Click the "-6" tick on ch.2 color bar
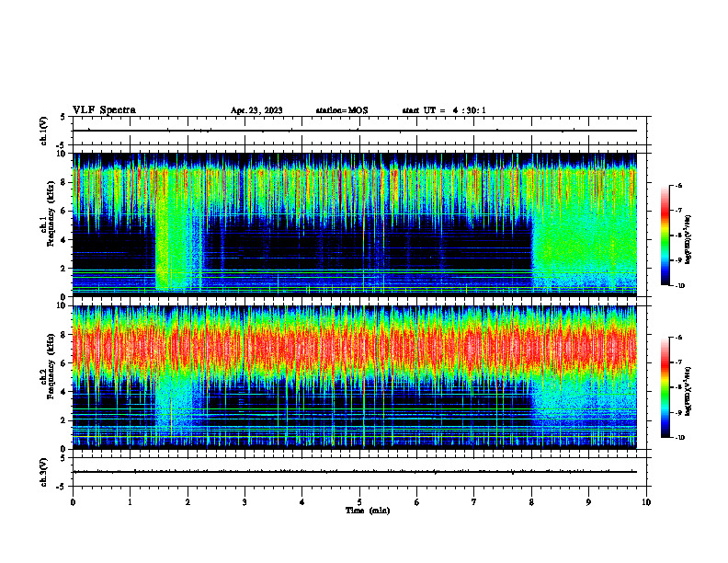 point(678,338)
